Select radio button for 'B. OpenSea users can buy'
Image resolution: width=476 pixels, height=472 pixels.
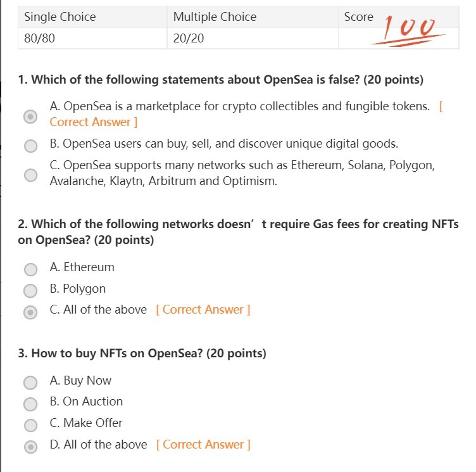[x=30, y=146]
